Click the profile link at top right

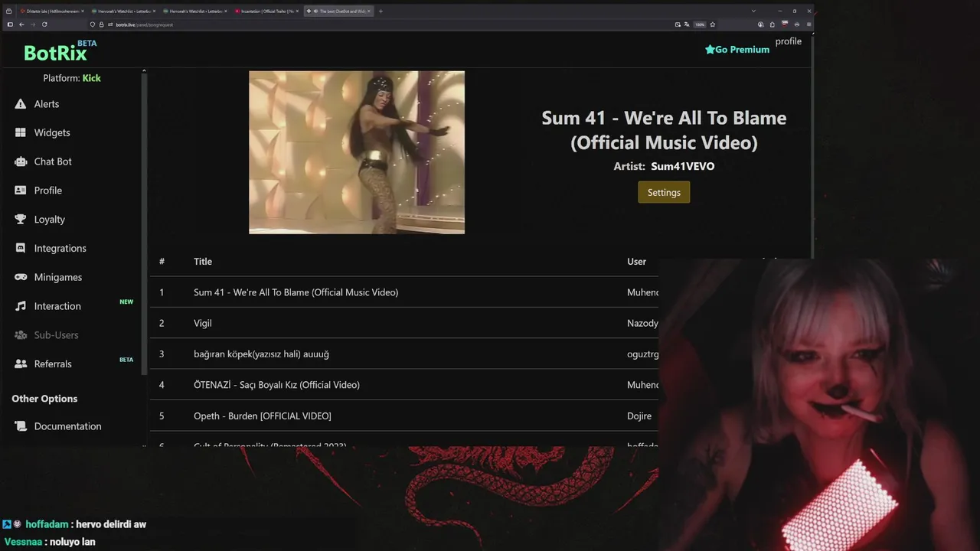pos(788,41)
